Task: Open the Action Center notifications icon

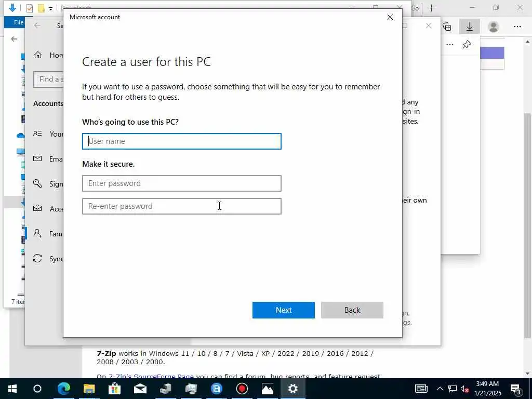Action: coord(516,389)
